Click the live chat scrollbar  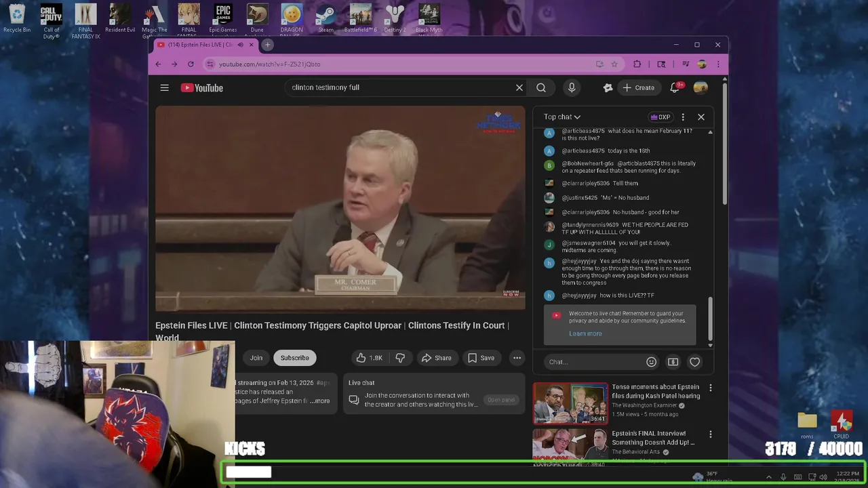(x=710, y=319)
